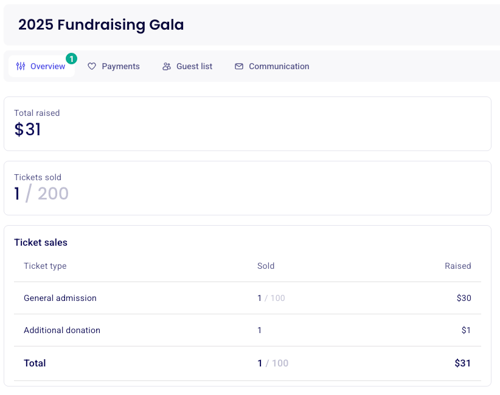Click the Raised column header
The image size is (500, 395).
tap(458, 266)
